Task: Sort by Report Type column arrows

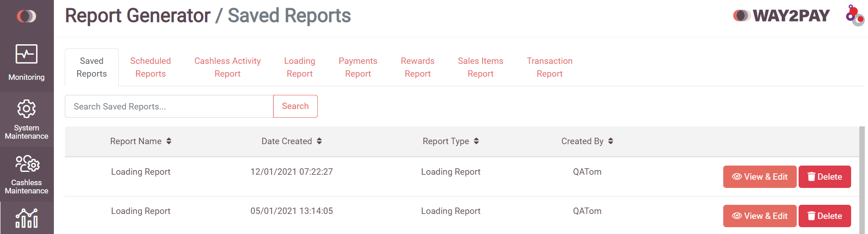Action: (476, 141)
